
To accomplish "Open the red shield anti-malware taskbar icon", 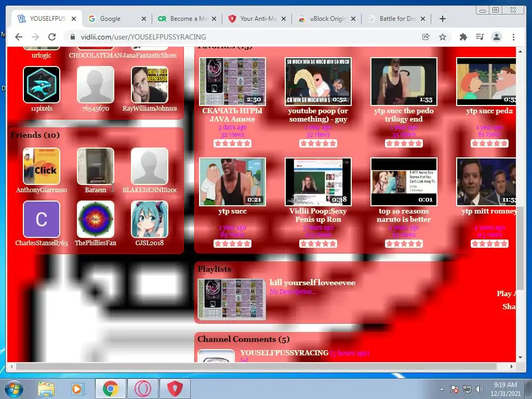I will click(175, 389).
